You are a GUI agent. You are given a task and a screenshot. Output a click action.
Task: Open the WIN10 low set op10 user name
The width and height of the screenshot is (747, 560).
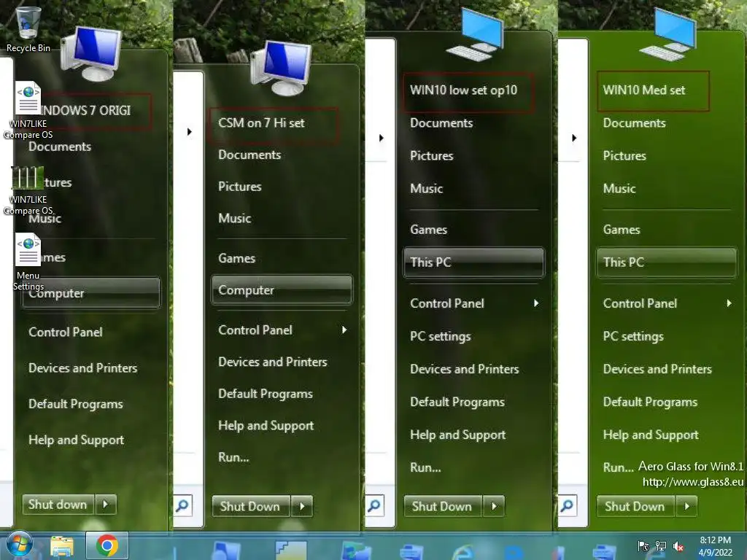[463, 90]
